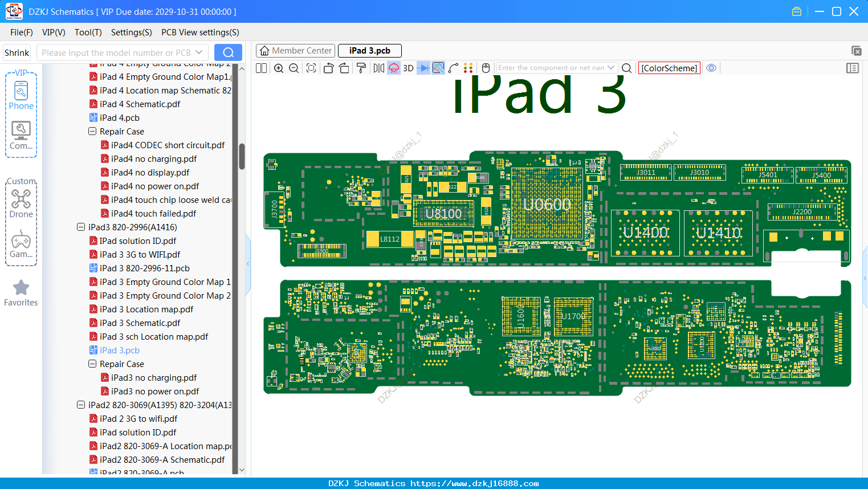Click the zoom in magnifier icon
The height and width of the screenshot is (489, 868).
click(x=279, y=68)
